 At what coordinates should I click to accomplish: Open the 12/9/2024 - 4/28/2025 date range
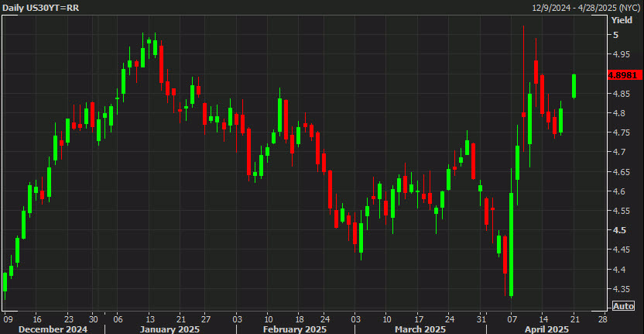tap(586, 8)
